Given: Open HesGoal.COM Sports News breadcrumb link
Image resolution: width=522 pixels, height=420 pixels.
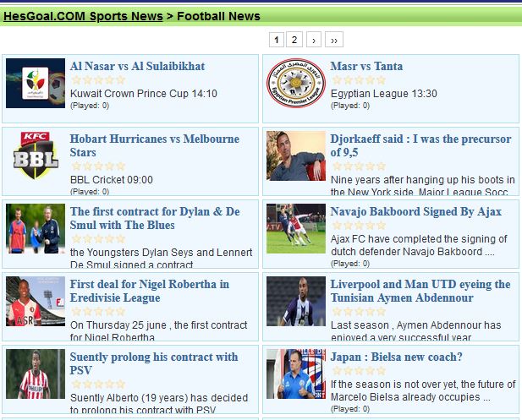Looking at the screenshot, I should [x=83, y=16].
